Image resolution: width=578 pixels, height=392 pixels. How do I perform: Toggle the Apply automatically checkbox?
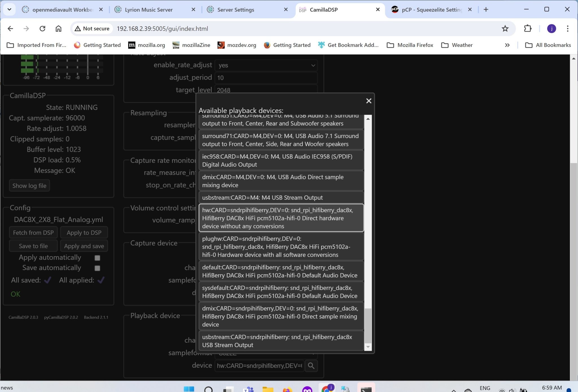[x=97, y=258]
